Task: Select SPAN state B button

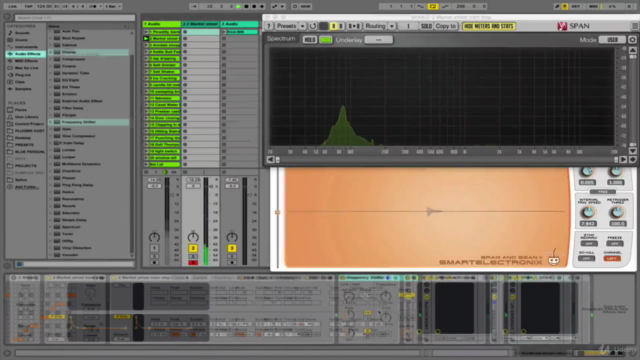Action: 341,26
